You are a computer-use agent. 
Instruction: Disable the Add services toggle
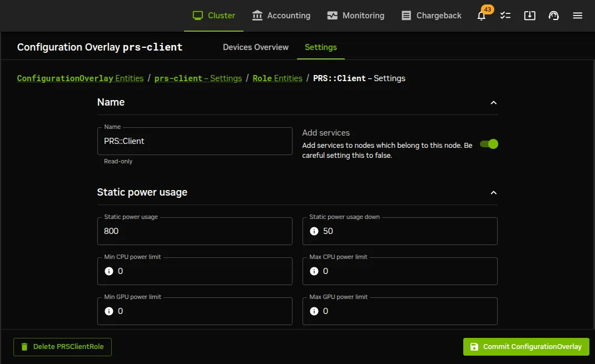(x=489, y=144)
